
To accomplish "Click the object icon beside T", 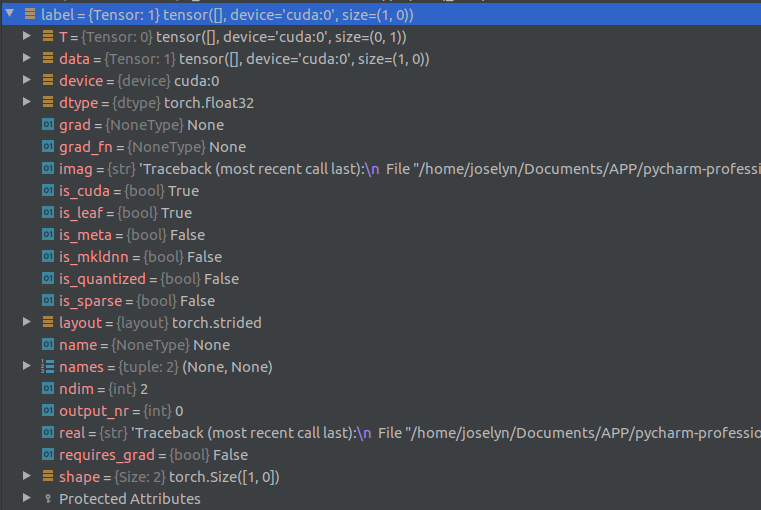I will coord(48,36).
